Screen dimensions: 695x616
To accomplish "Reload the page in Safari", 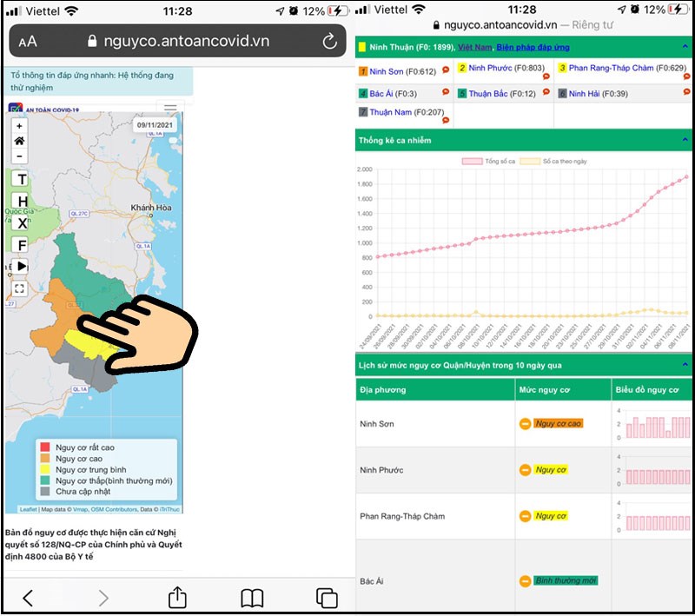I will (x=329, y=41).
